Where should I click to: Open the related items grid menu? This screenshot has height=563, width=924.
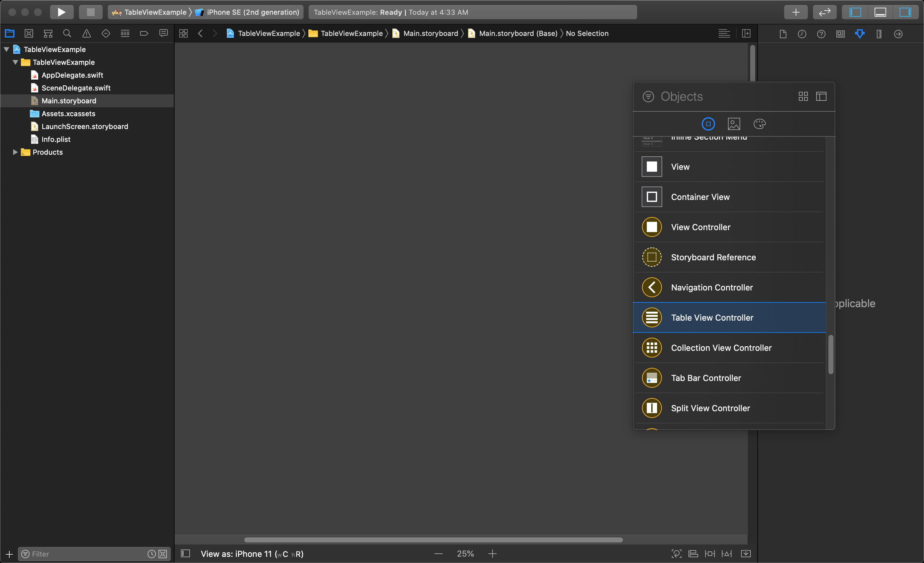click(x=184, y=33)
